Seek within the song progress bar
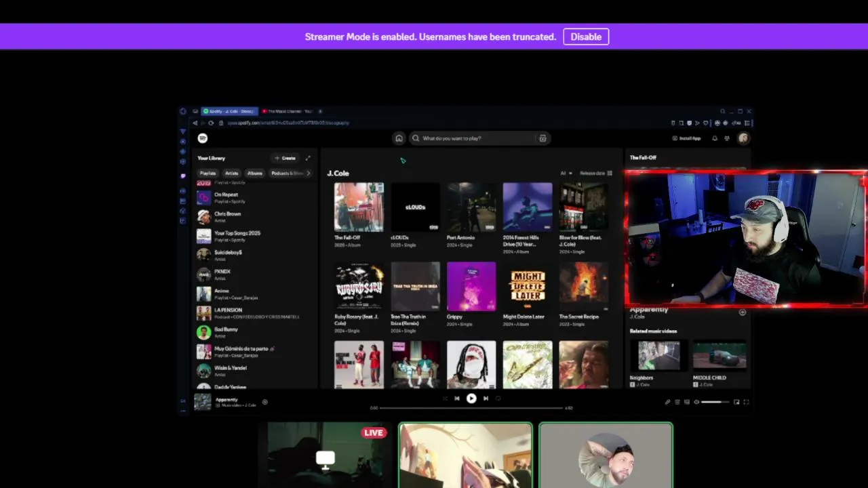The width and height of the screenshot is (868, 488). [471, 408]
